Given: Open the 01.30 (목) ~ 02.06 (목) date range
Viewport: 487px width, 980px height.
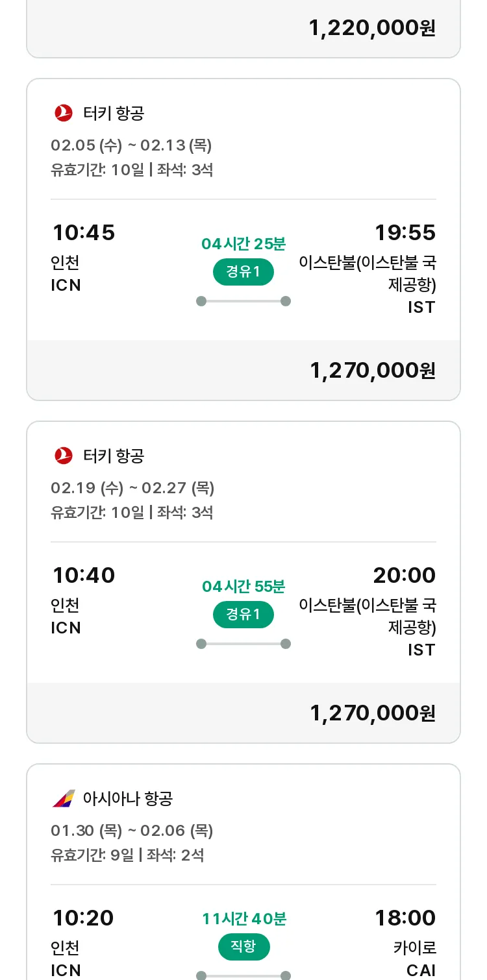Looking at the screenshot, I should pos(132,830).
